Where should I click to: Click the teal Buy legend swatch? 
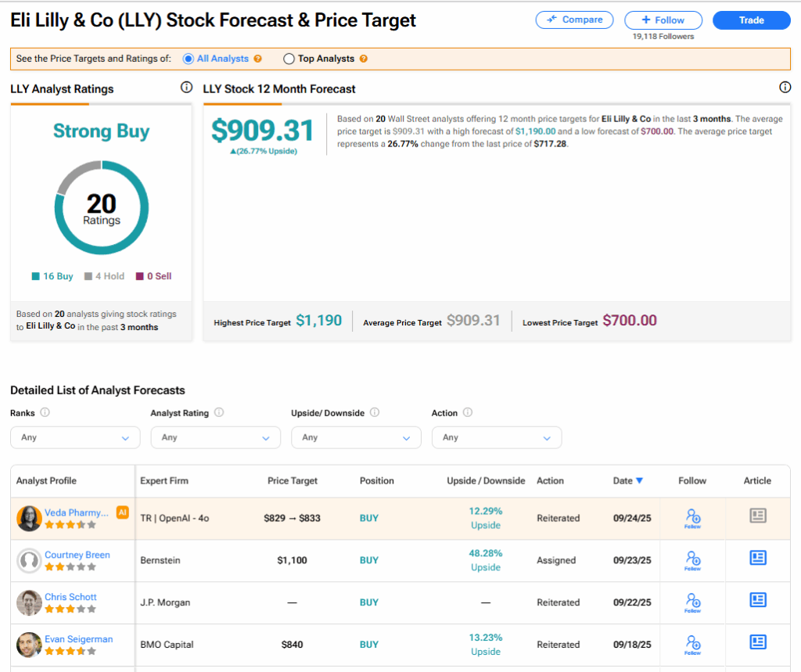[36, 276]
